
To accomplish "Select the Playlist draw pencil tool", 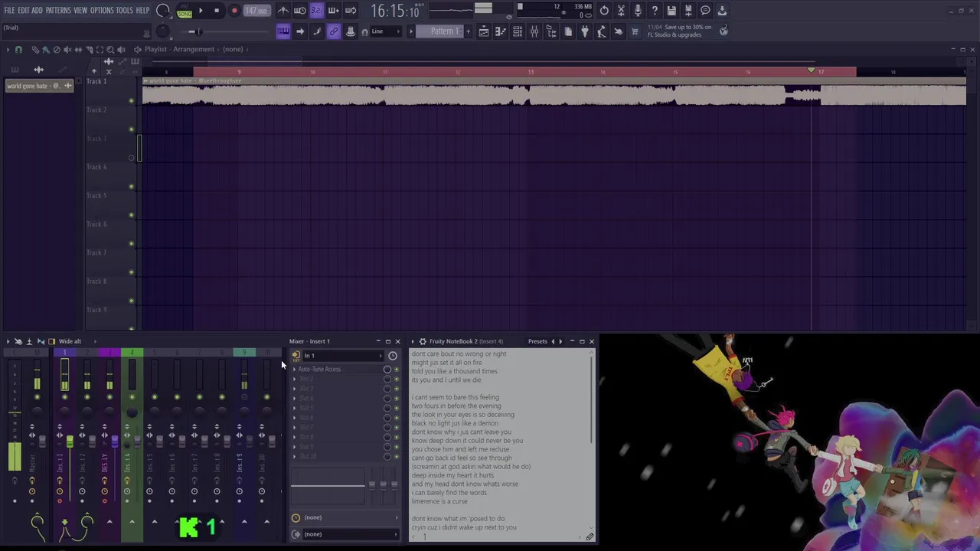I will coord(35,50).
